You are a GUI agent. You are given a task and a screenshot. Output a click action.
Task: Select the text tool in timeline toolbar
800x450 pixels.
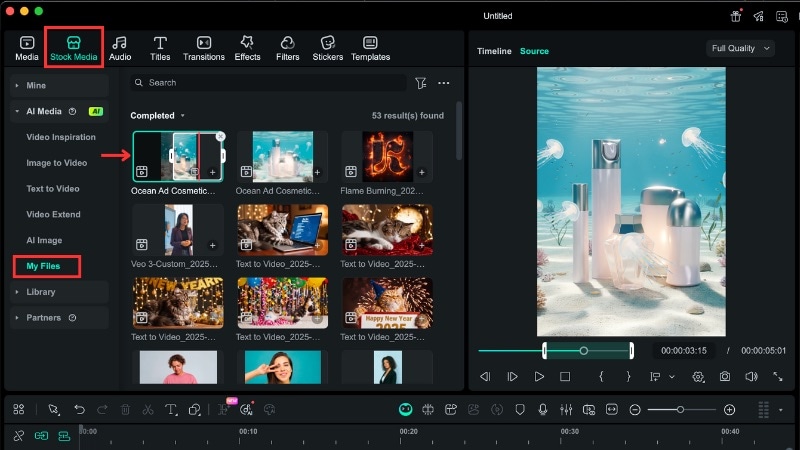[170, 410]
